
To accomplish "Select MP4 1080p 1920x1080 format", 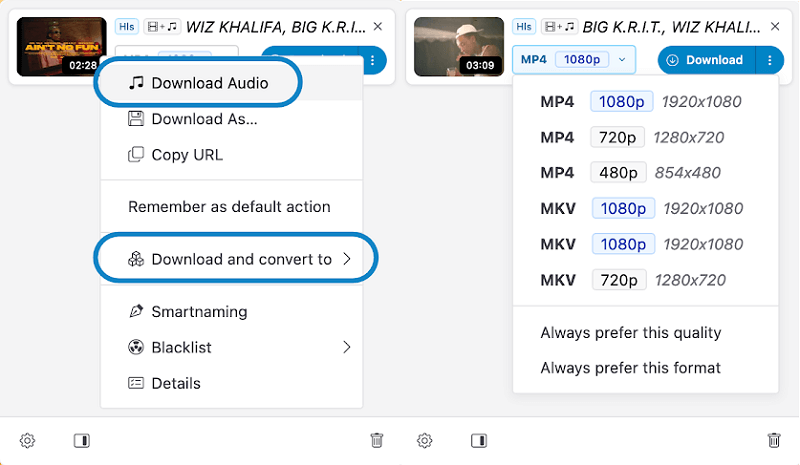I will (645, 102).
